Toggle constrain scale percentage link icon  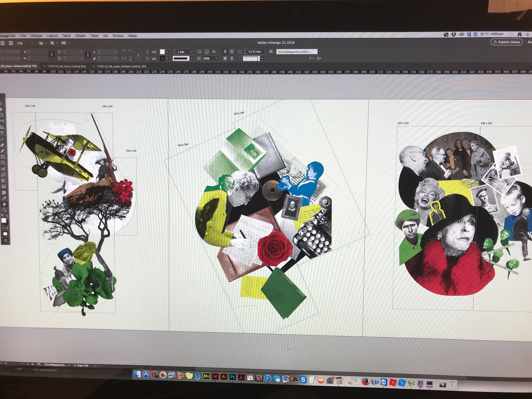[x=88, y=55]
